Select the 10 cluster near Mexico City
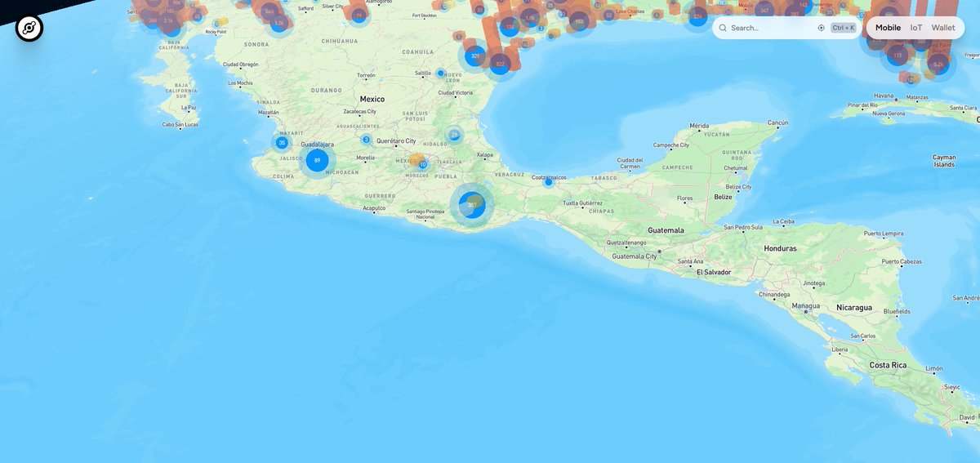The image size is (980, 463). [422, 164]
